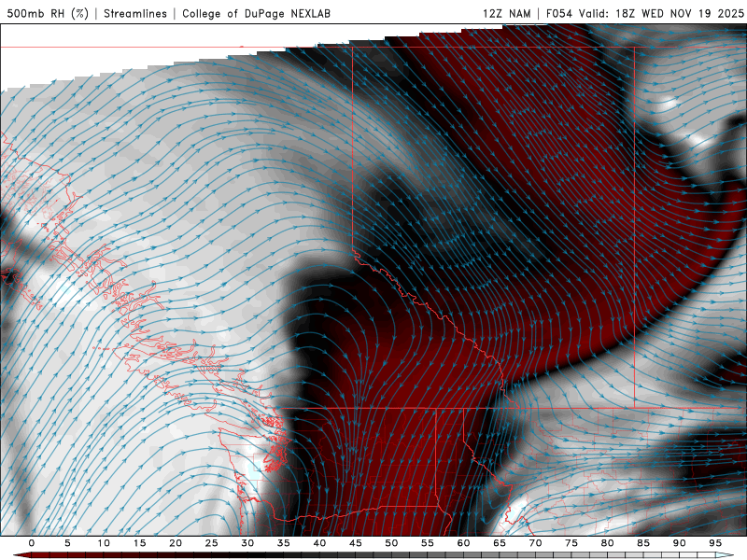Click the "18Z WED NOV 19 2025" valid time
The width and height of the screenshot is (747, 560).
(x=680, y=13)
